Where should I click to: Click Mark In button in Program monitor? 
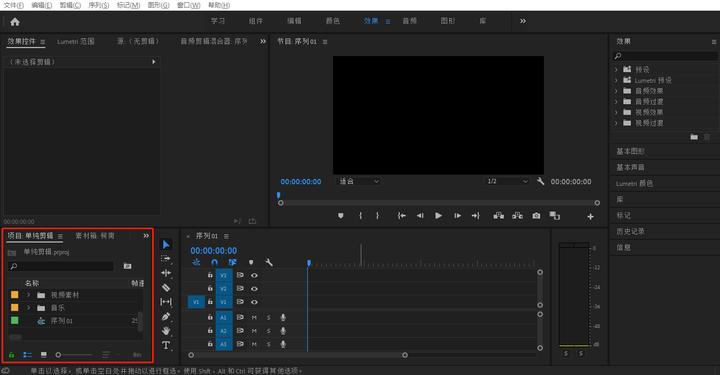360,216
